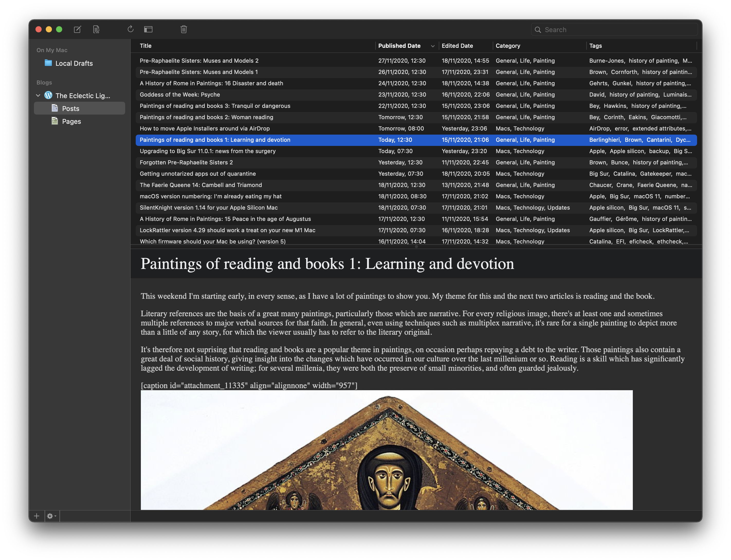This screenshot has height=560, width=731.
Task: Click the new post compose icon
Action: coord(77,29)
